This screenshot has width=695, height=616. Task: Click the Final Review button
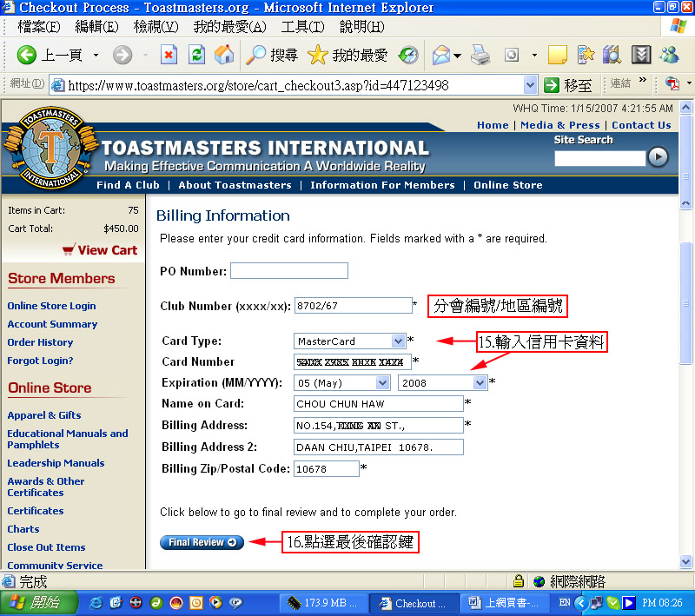tap(202, 542)
